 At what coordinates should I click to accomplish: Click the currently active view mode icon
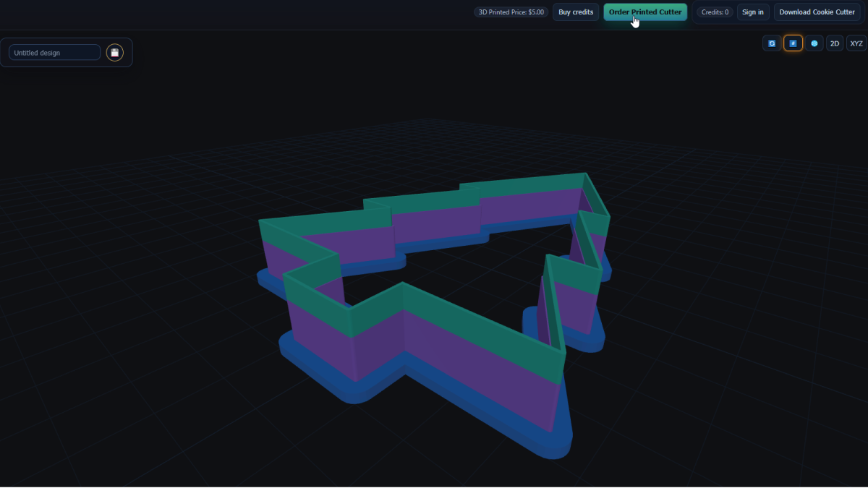click(x=793, y=43)
